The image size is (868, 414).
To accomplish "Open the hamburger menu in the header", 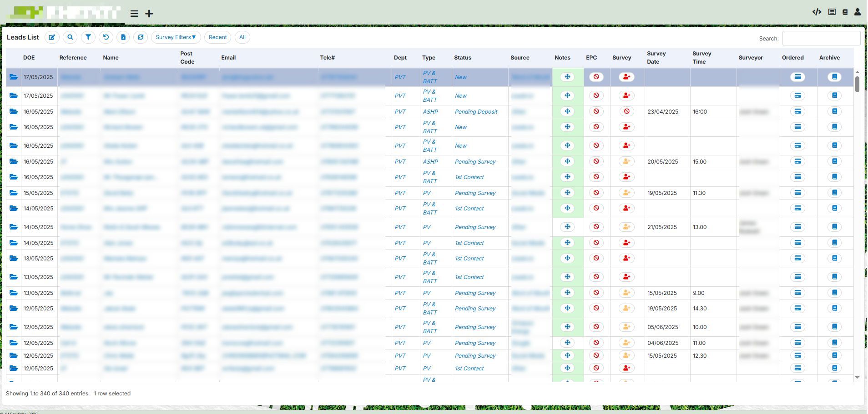I will click(134, 14).
